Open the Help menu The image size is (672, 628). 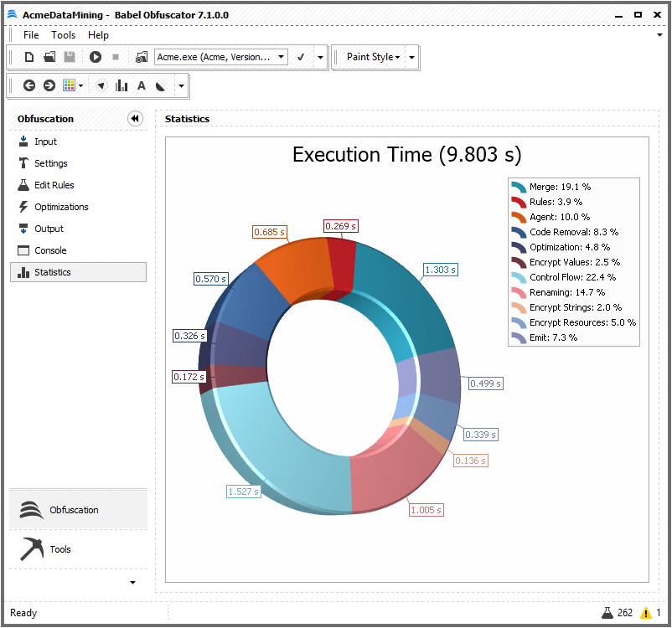click(98, 35)
